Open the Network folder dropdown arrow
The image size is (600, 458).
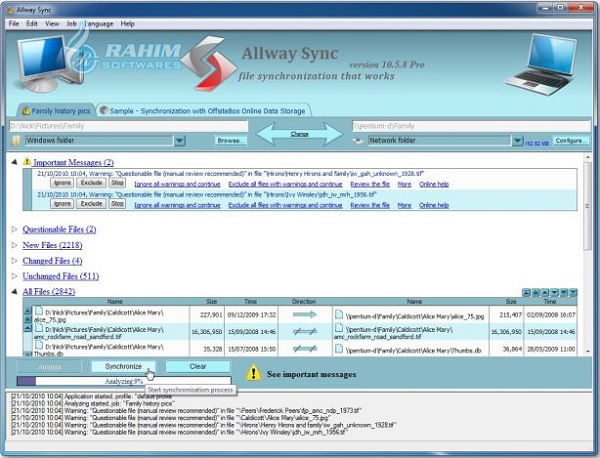point(517,141)
